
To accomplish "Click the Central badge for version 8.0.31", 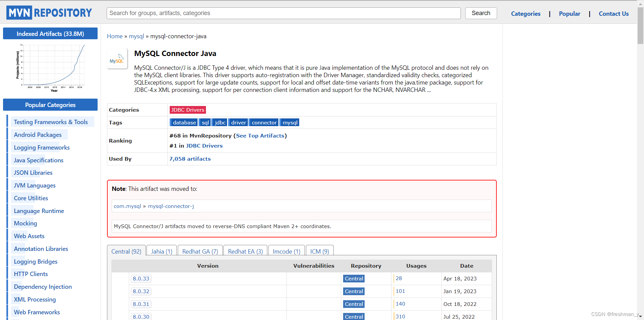I will point(354,304).
